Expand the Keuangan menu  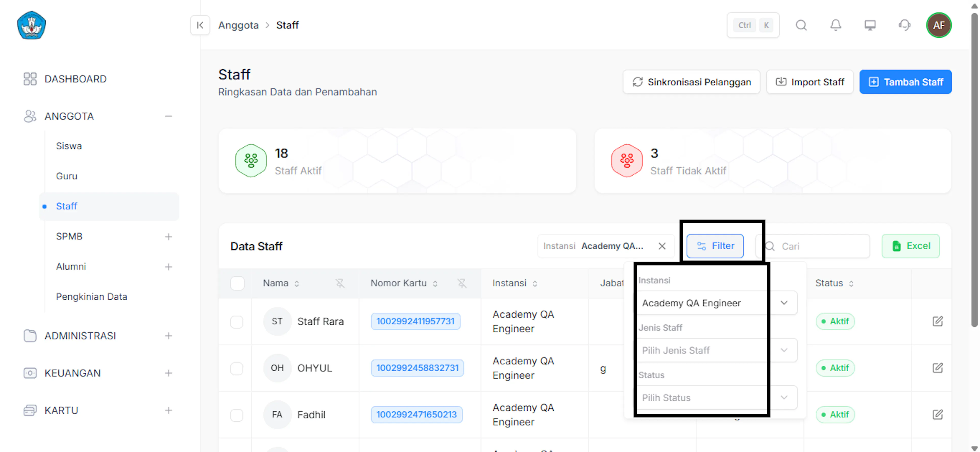tap(168, 373)
